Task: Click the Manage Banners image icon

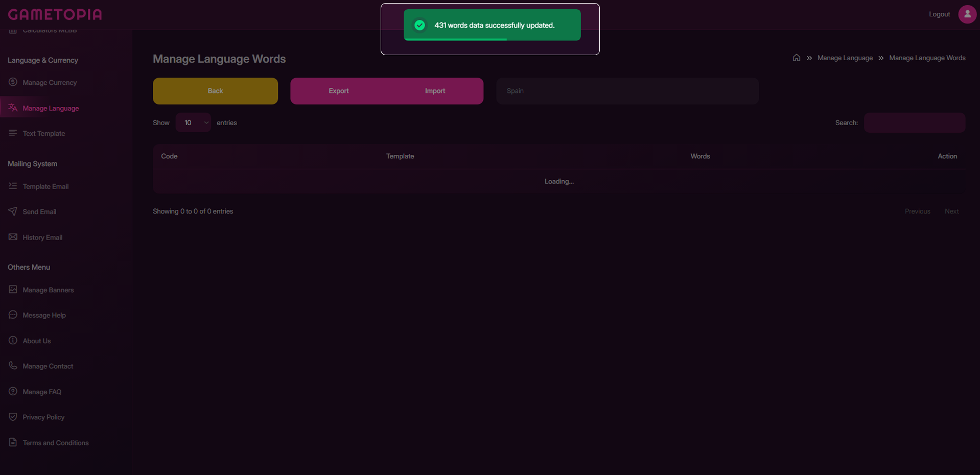Action: (13, 290)
